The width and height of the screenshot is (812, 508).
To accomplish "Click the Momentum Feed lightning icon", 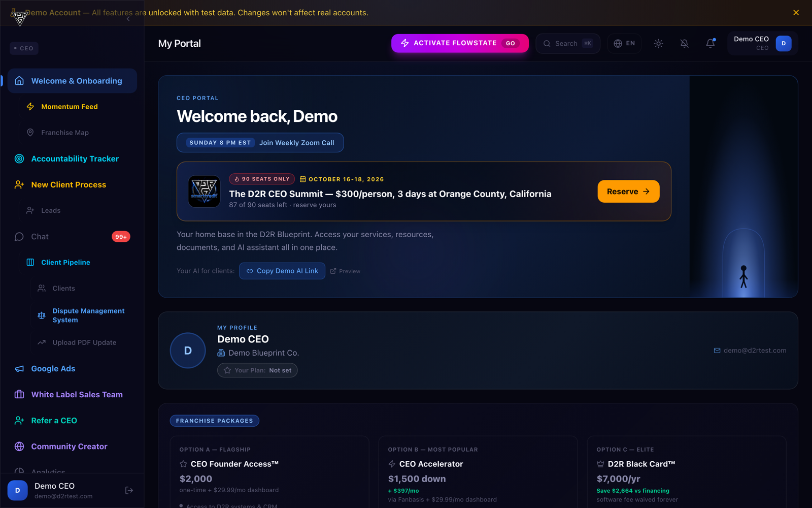I will (x=30, y=107).
